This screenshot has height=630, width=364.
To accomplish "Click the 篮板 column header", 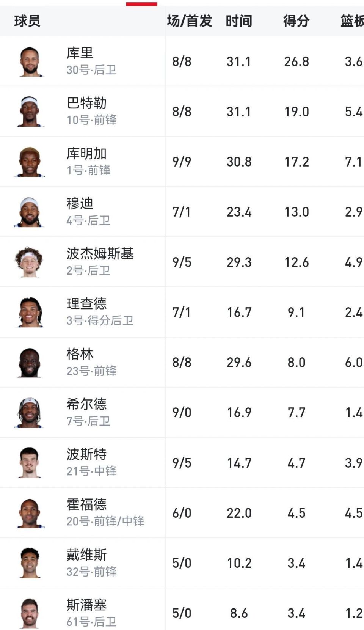I will click(x=352, y=21).
